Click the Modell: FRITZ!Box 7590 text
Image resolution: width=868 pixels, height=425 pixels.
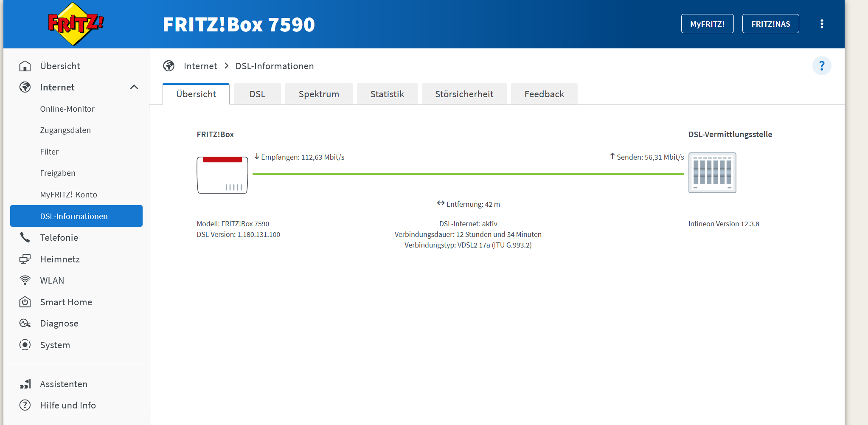click(233, 224)
